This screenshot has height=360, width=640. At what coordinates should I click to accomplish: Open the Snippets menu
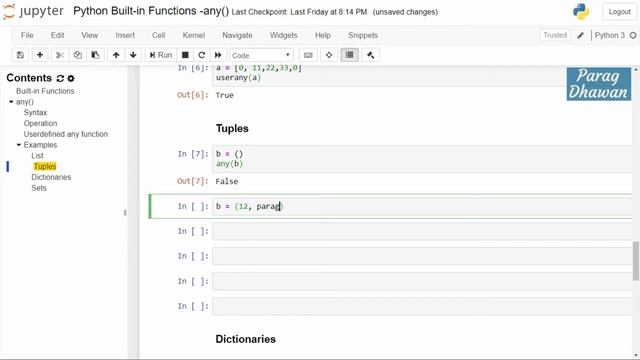(x=363, y=36)
